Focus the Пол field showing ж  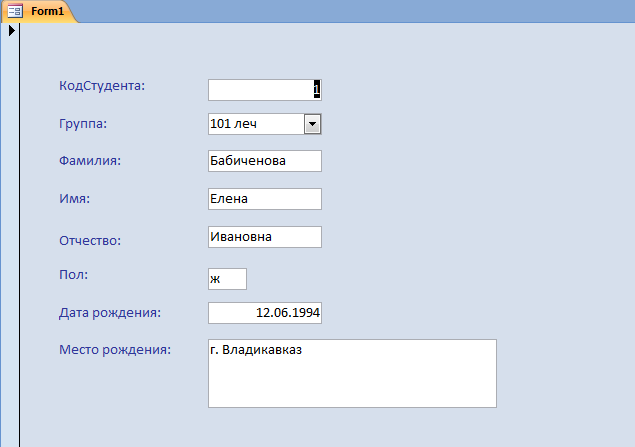pos(227,277)
